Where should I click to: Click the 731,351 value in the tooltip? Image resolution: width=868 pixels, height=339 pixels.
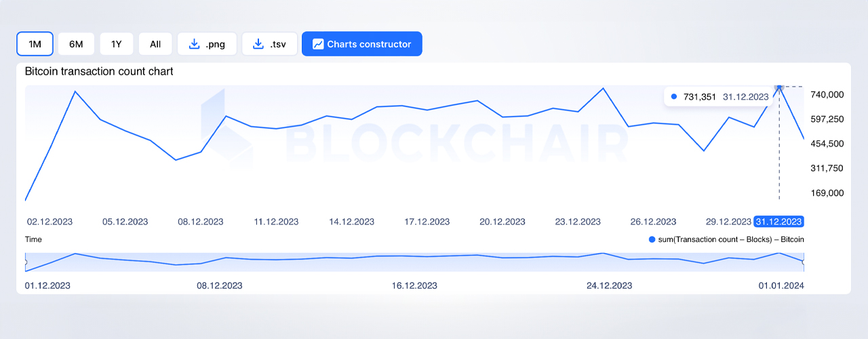coord(698,97)
